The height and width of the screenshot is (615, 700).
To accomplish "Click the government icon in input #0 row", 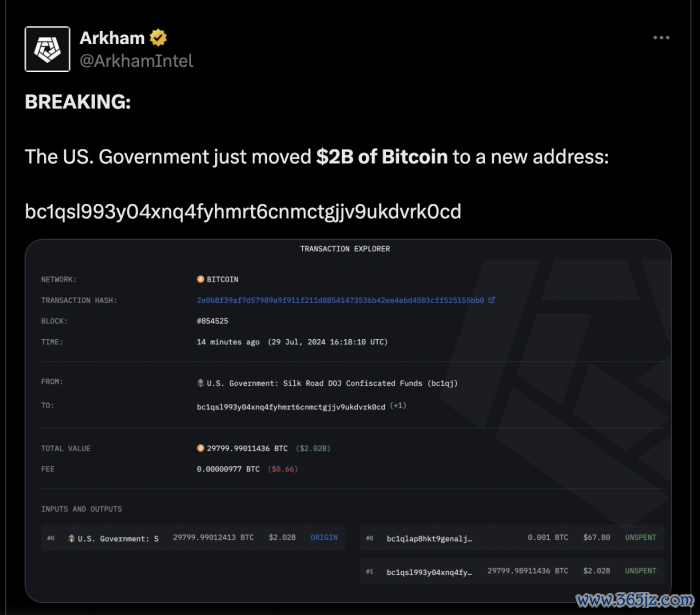I will pos(71,538).
